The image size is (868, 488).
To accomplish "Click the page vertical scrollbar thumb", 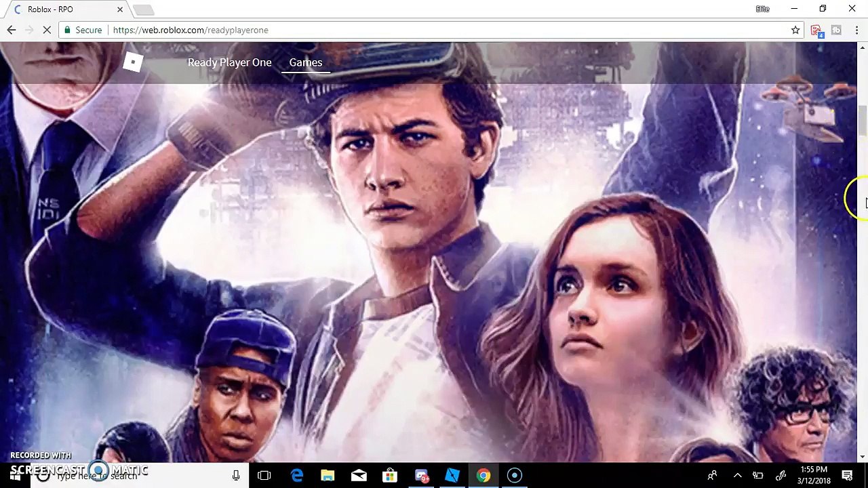I will click(x=863, y=121).
